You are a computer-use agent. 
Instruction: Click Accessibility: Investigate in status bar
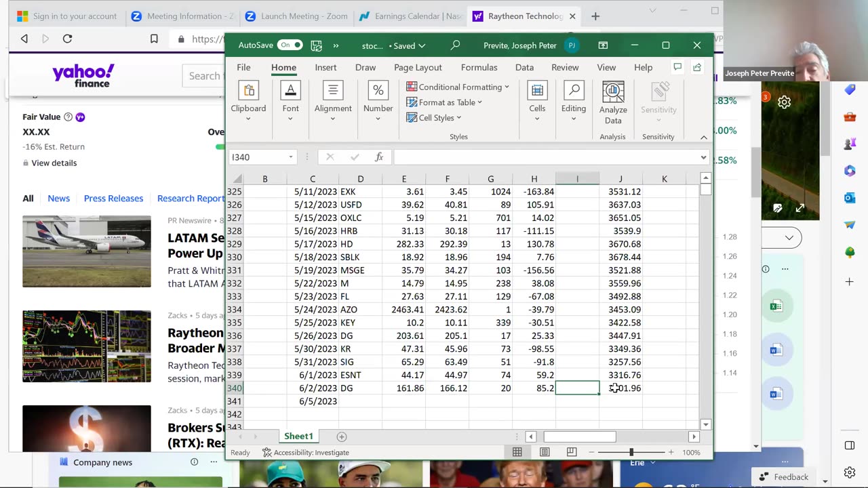tap(306, 452)
